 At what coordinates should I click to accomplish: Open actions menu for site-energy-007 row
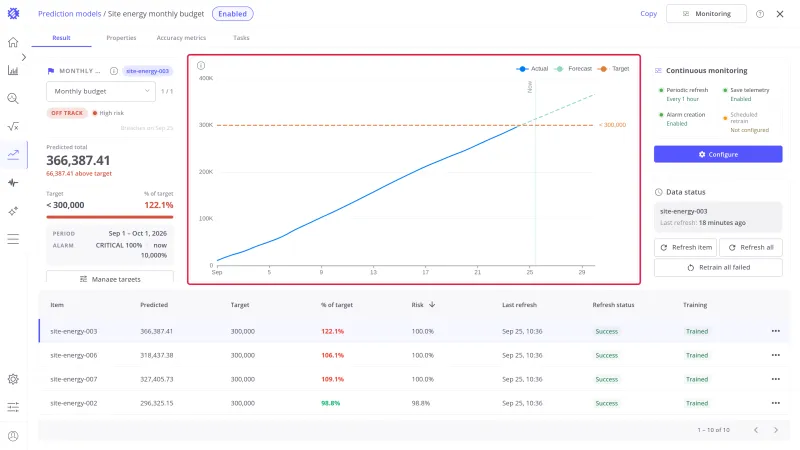pos(776,379)
